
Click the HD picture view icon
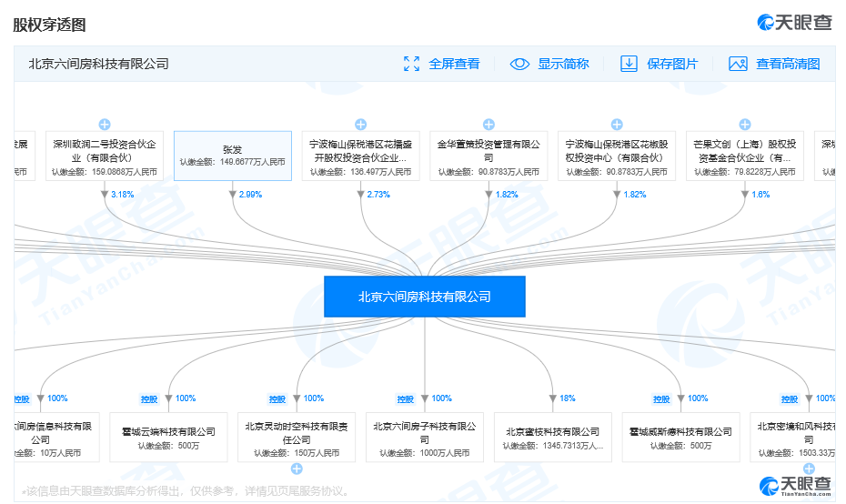[x=738, y=64]
